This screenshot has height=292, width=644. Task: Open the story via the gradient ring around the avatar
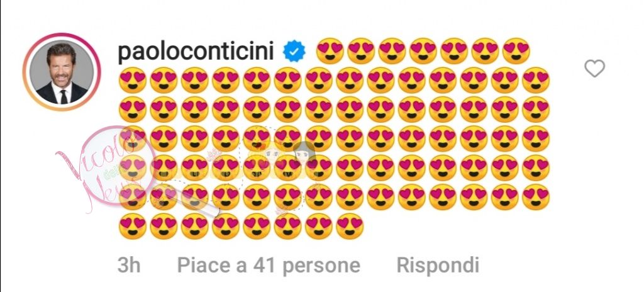pos(62,72)
